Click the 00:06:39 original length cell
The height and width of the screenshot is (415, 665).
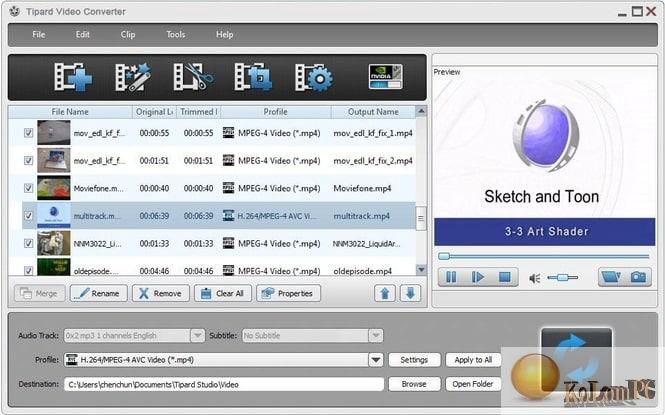point(154,216)
